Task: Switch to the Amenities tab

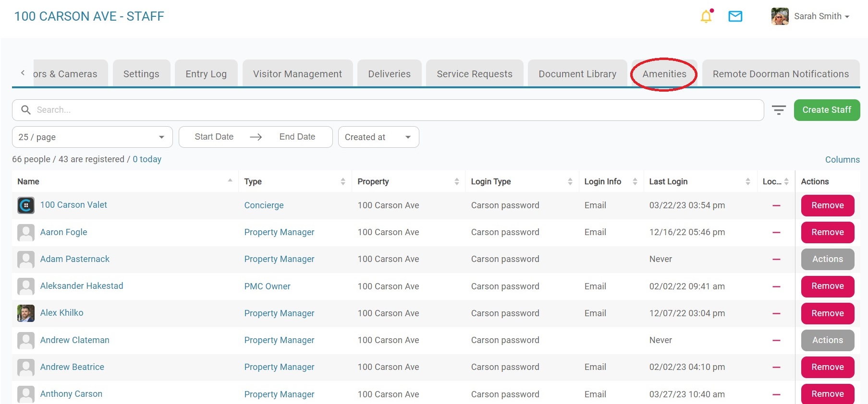Action: click(664, 74)
